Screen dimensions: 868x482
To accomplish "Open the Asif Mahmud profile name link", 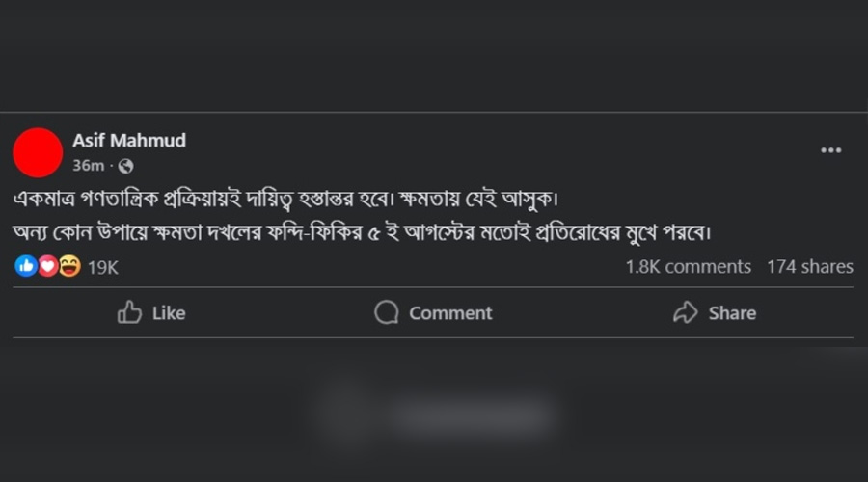I will [x=129, y=140].
